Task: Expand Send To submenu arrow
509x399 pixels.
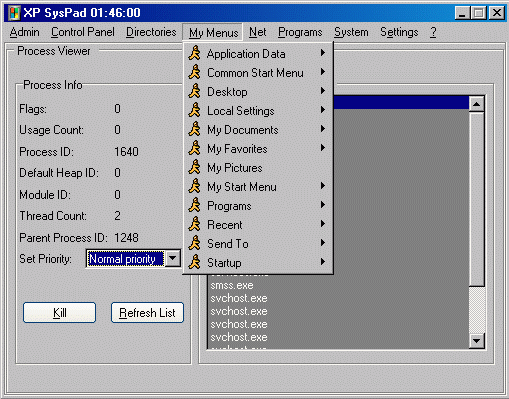Action: coord(323,243)
